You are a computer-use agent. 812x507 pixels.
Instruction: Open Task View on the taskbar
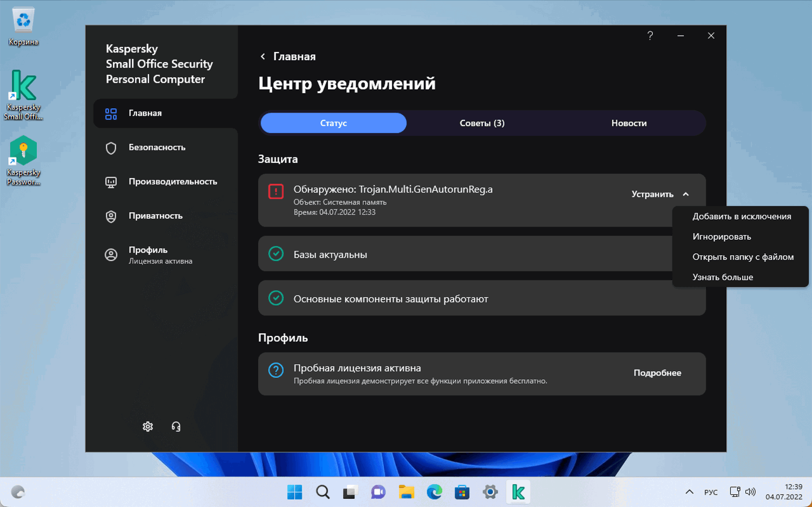click(x=350, y=492)
